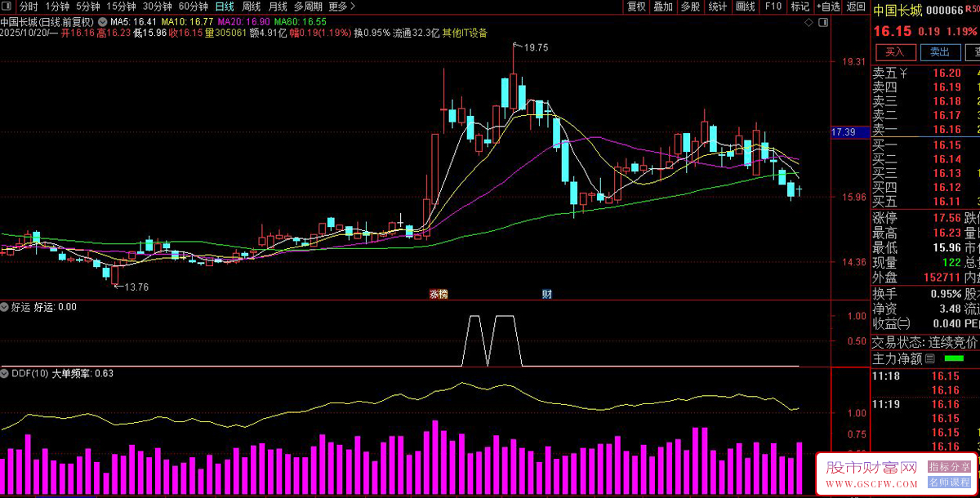980x498 pixels.
Task: Click the 涨榜 marker below the chart
Action: point(439,294)
